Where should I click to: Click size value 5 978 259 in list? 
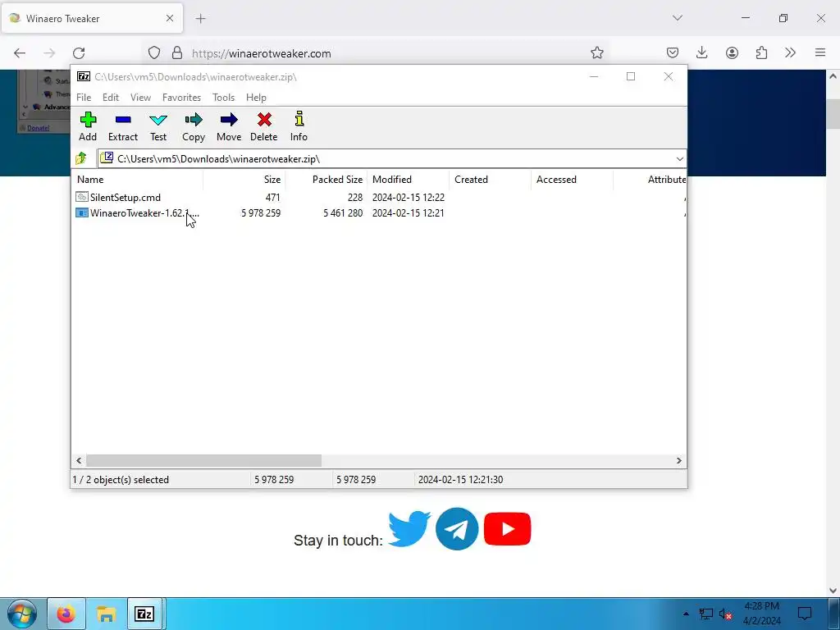click(260, 212)
